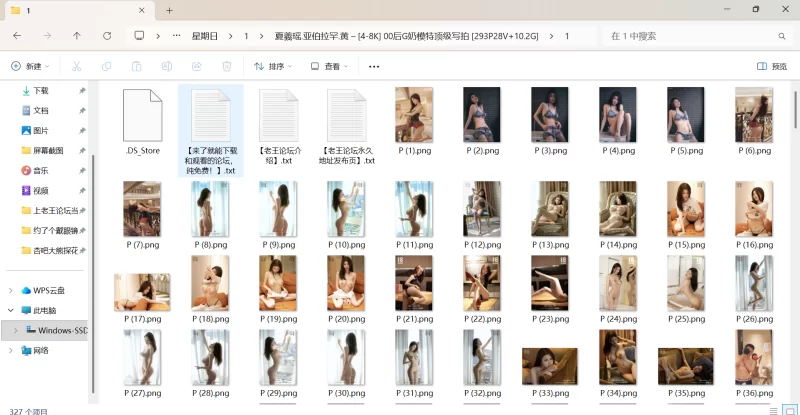Viewport: 800px width, 415px height.
Task: Select the file P (21).png
Action: click(x=414, y=289)
